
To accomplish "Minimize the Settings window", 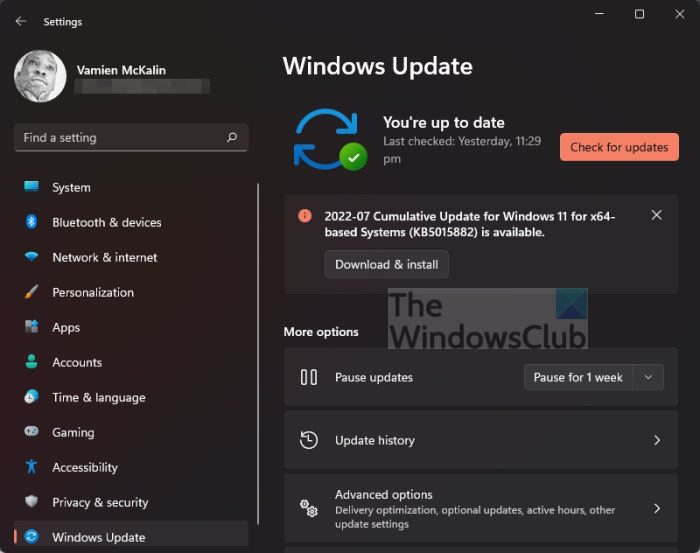I will click(x=600, y=14).
